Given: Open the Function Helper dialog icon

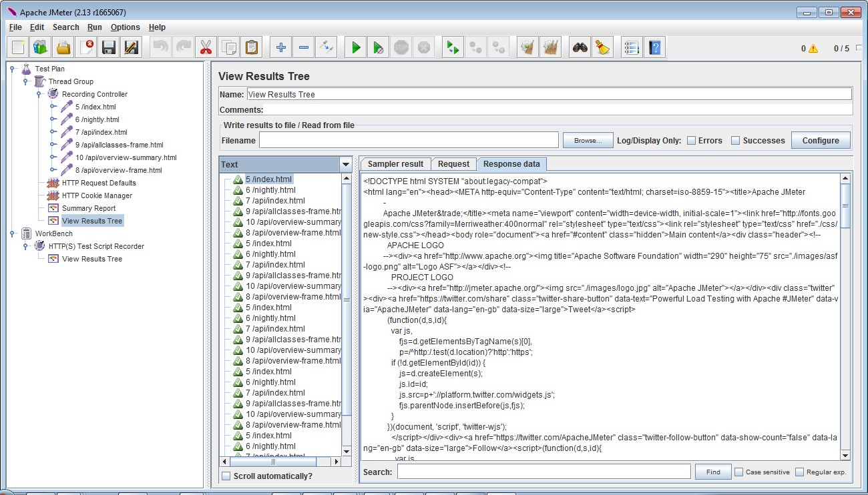Looking at the screenshot, I should tap(632, 47).
